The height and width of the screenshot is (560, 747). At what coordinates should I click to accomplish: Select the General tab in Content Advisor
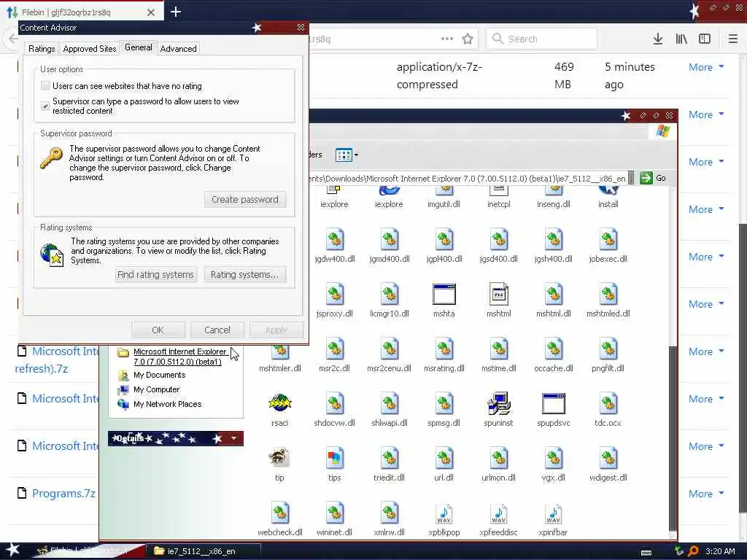[x=138, y=47]
